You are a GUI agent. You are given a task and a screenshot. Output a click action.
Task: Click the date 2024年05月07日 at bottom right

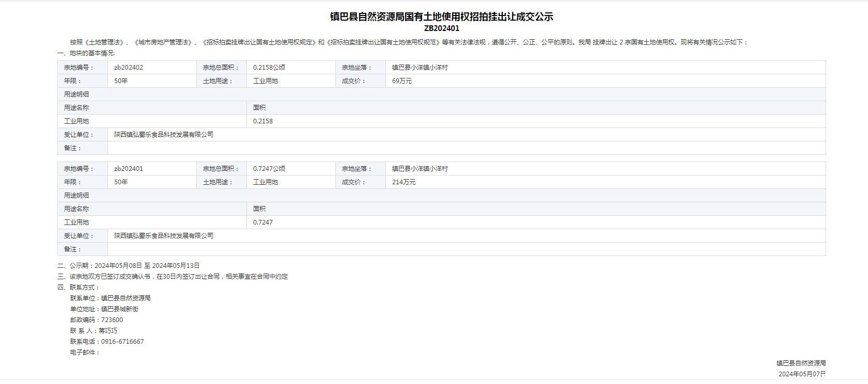[802, 374]
